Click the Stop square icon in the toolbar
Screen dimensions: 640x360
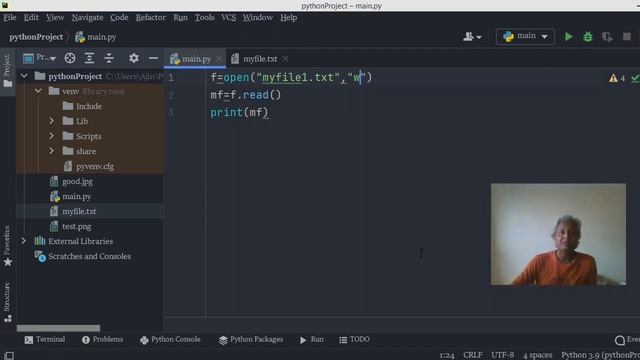pos(627,37)
